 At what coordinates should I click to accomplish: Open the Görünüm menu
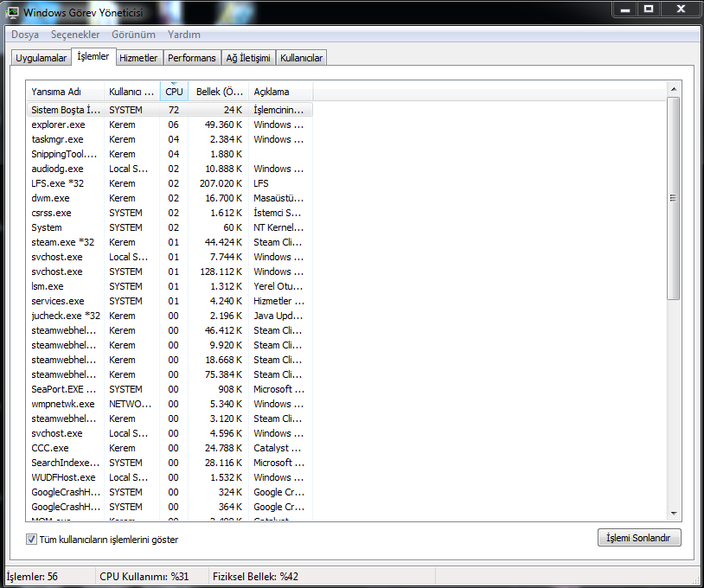point(133,35)
